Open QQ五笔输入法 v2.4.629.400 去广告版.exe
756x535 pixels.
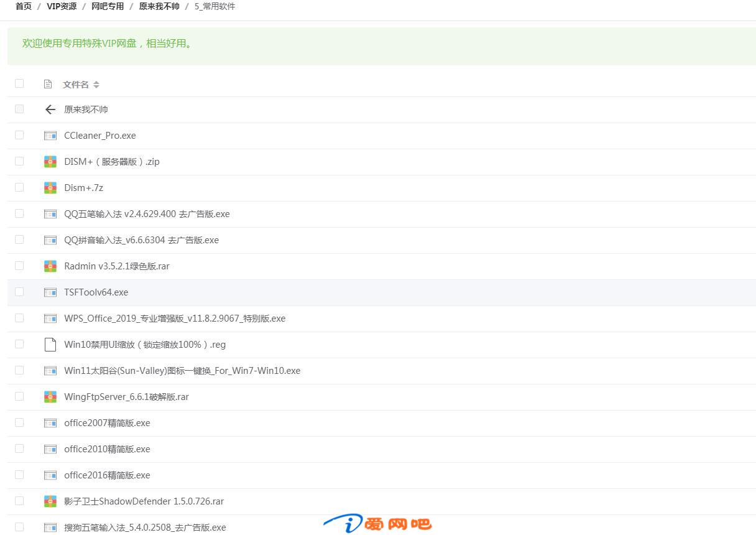point(147,214)
